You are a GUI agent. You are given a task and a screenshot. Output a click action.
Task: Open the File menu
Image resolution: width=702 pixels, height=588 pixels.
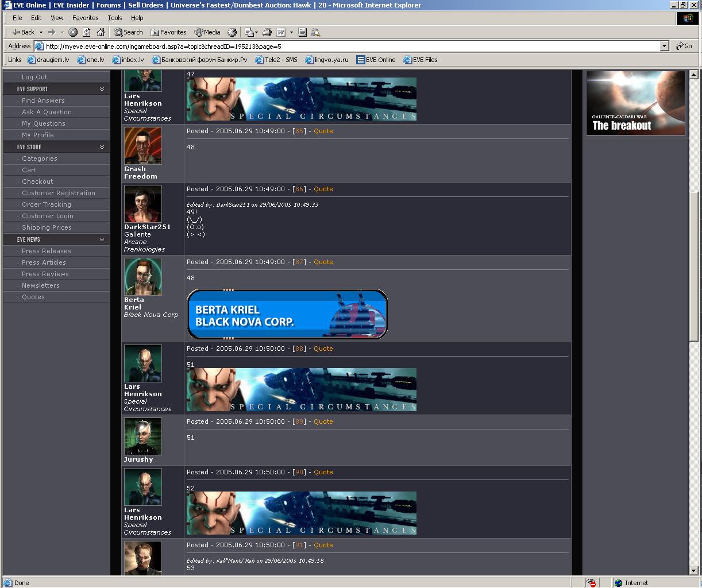click(x=17, y=18)
